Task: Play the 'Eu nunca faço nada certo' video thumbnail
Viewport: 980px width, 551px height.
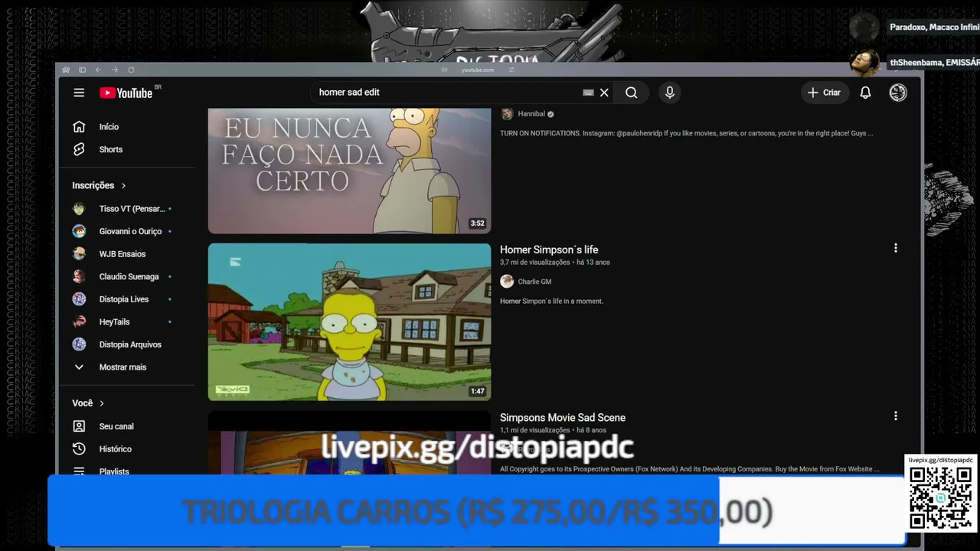Action: [x=349, y=171]
